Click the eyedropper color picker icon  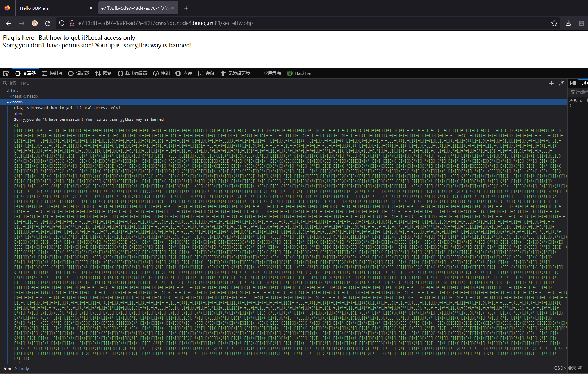pyautogui.click(x=562, y=83)
